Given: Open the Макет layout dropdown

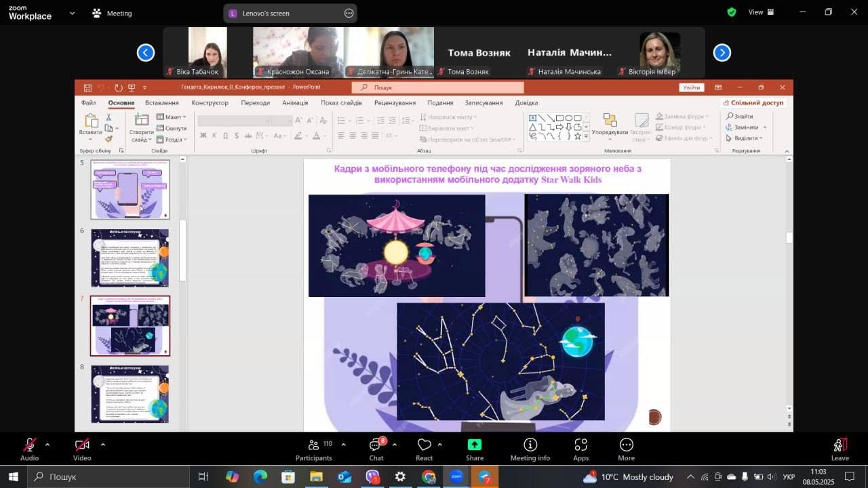Looking at the screenshot, I should 172,117.
